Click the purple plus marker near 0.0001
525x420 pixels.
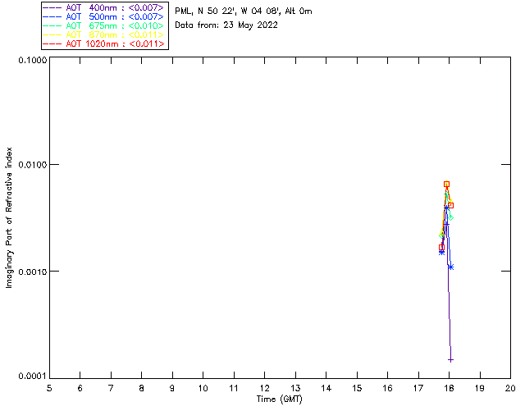(x=450, y=360)
